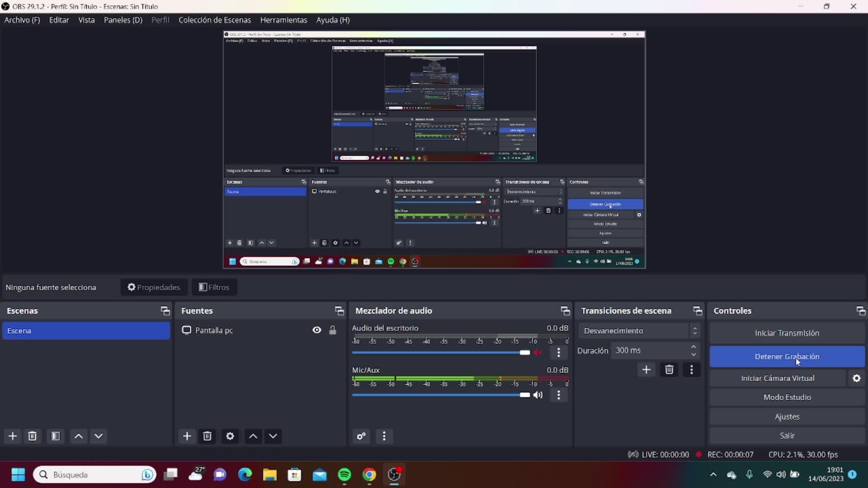Image resolution: width=868 pixels, height=488 pixels.
Task: Open Mic/Aux three-dot options menu
Action: [559, 395]
